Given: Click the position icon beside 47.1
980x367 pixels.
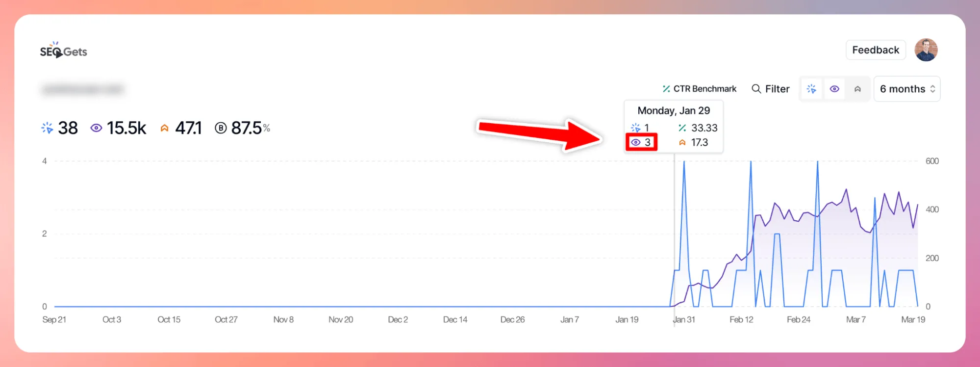Looking at the screenshot, I should (x=165, y=128).
